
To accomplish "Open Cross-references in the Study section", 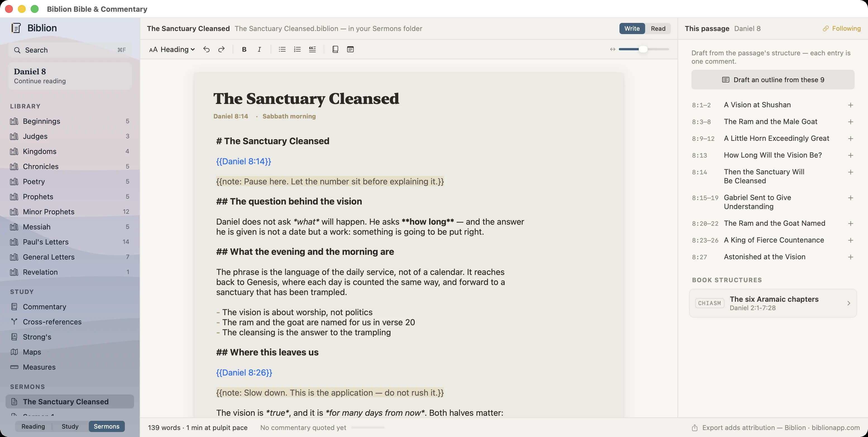I will click(70, 322).
